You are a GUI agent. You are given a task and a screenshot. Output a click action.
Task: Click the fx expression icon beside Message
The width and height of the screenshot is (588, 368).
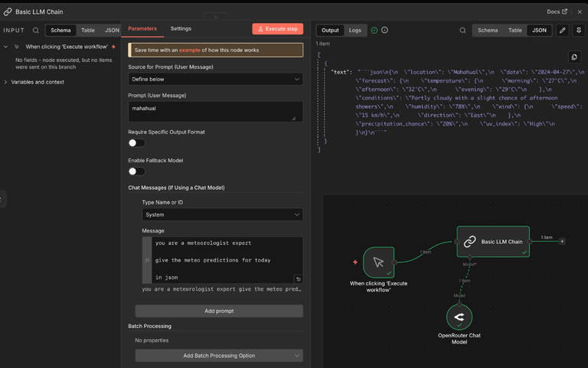click(147, 260)
